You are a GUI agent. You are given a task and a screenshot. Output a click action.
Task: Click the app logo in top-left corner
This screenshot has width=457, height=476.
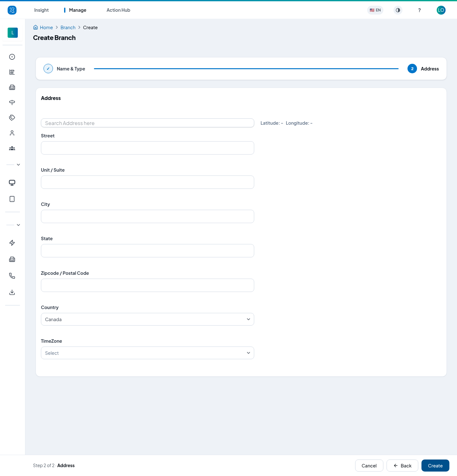click(12, 10)
